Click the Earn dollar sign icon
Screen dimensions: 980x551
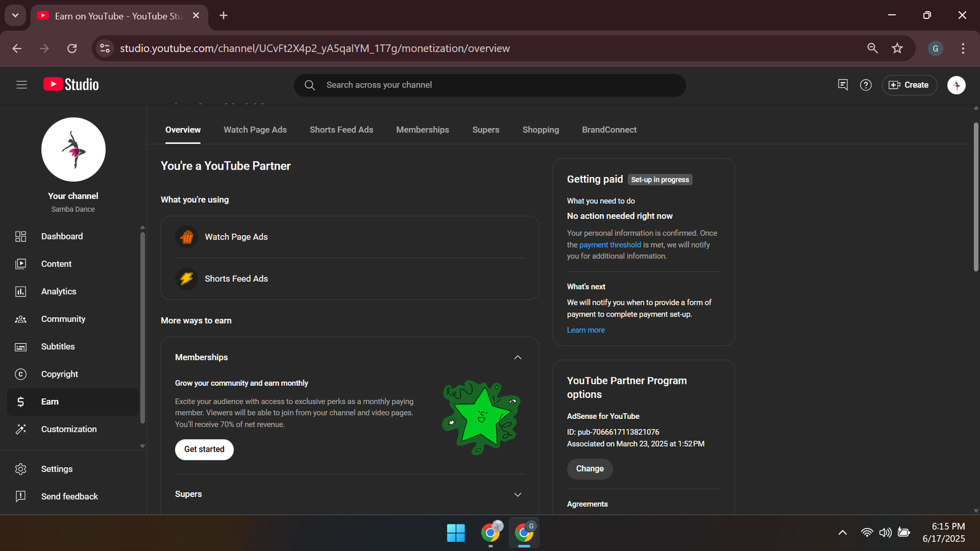[21, 402]
